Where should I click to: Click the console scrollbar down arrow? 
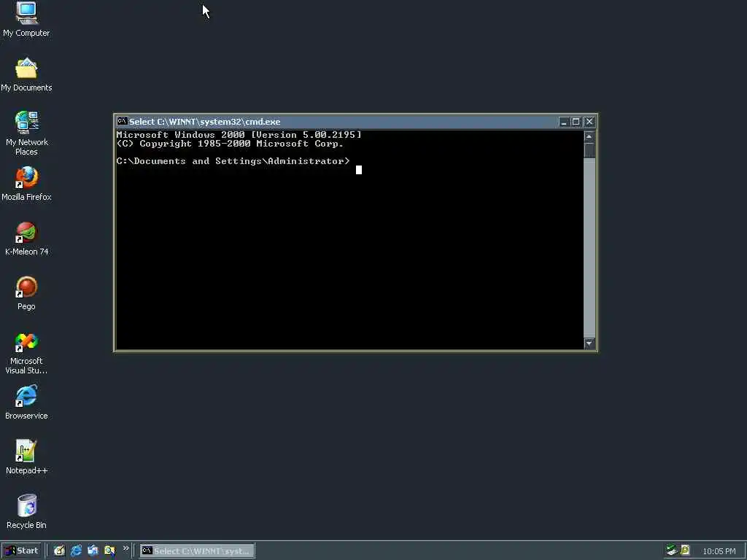(589, 343)
